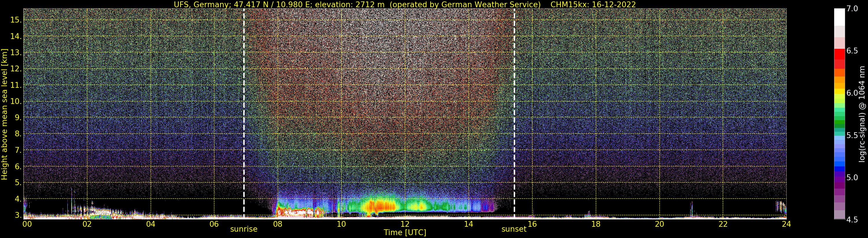The height and width of the screenshot is (238, 868).
Task: Click the '20' time tick label
Action: tap(659, 224)
